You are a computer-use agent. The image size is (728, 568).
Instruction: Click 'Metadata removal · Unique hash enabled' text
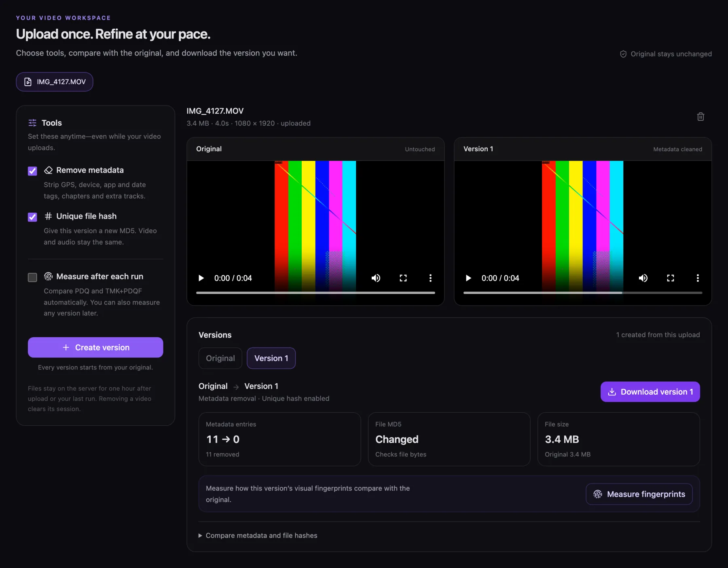click(264, 399)
